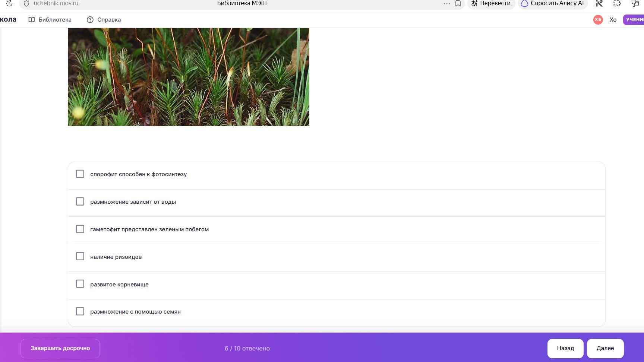Proceed with the Далее button
Image resolution: width=644 pixels, height=362 pixels.
(605, 348)
